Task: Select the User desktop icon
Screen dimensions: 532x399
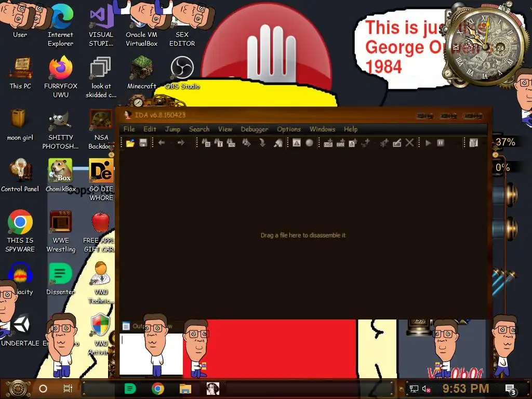Action: coord(20,21)
